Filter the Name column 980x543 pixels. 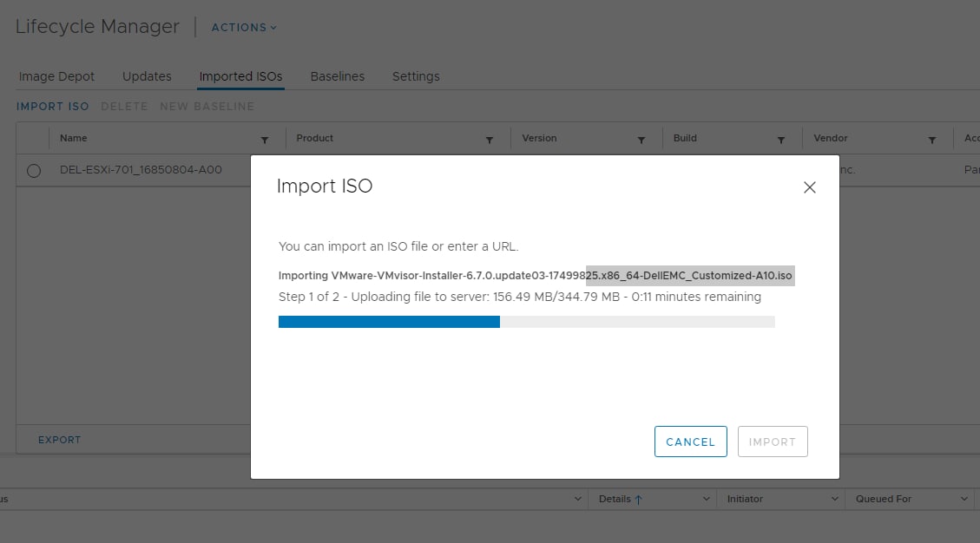265,141
